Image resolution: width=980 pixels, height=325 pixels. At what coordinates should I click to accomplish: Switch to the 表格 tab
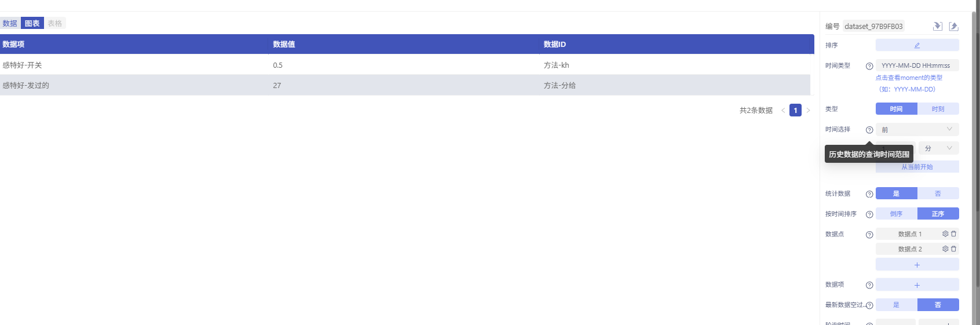pyautogui.click(x=55, y=23)
